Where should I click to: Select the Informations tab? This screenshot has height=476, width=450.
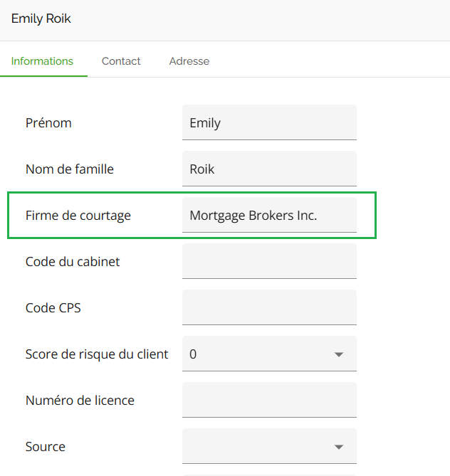42,61
